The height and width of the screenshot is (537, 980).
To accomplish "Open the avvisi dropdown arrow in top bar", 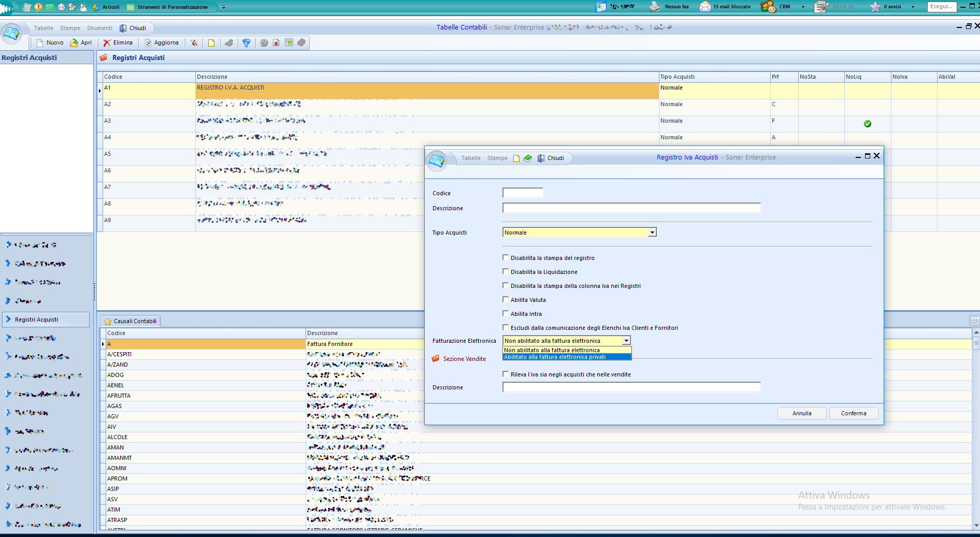I will click(x=913, y=7).
